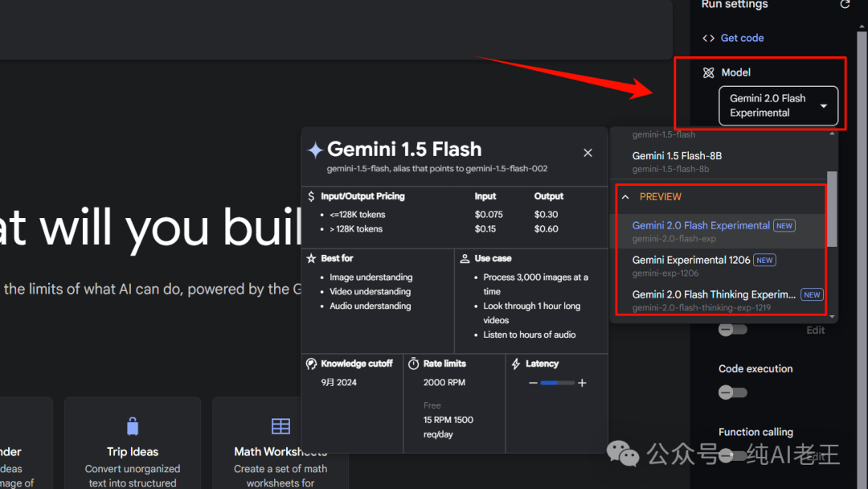
Task: Click the Gemini sparkle icon in the info card
Action: 315,150
